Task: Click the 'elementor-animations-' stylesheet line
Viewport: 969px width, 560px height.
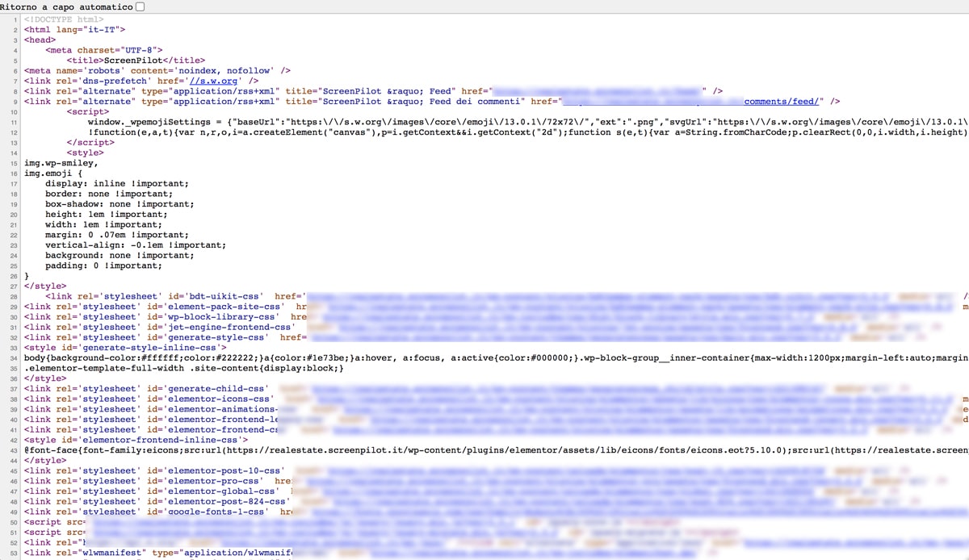Action: [x=497, y=409]
